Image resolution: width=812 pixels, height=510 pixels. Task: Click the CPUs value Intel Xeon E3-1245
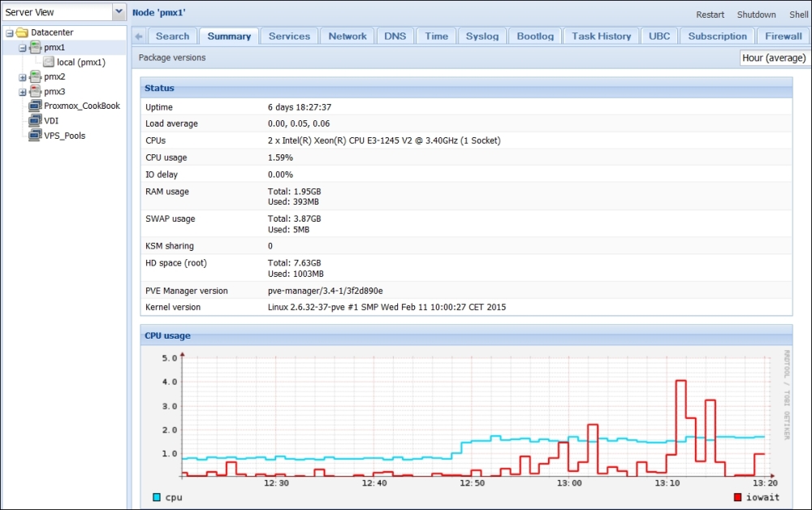pos(384,140)
